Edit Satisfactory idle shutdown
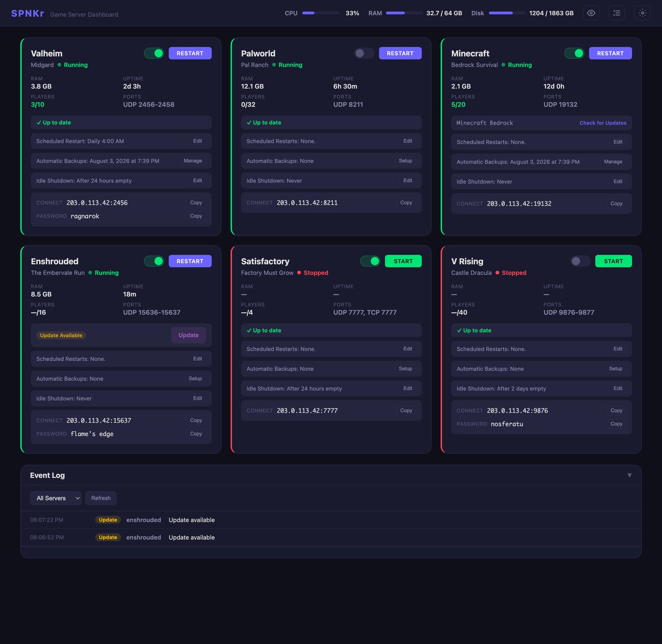The width and height of the screenshot is (662, 644). point(408,388)
